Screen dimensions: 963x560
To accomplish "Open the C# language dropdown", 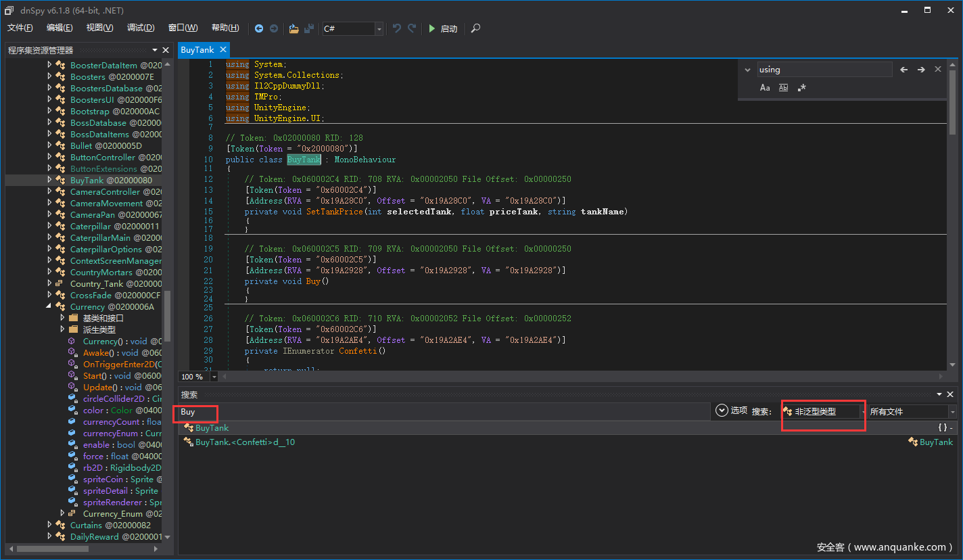I will pyautogui.click(x=379, y=28).
